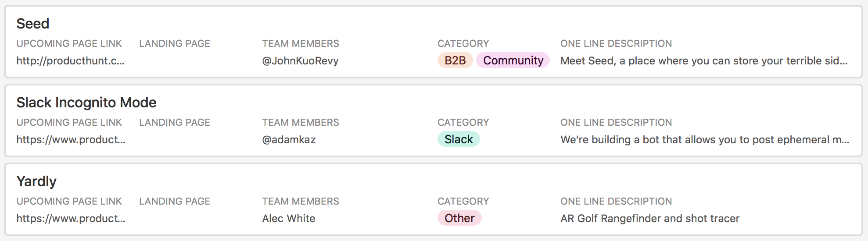Follow Seed's producthunt upcoming page link

[71, 61]
